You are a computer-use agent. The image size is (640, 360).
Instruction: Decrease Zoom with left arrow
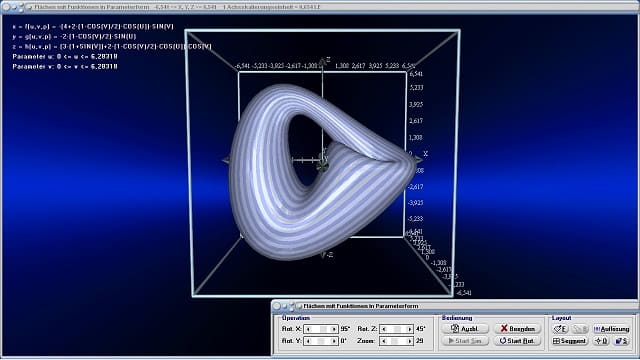pyautogui.click(x=384, y=341)
